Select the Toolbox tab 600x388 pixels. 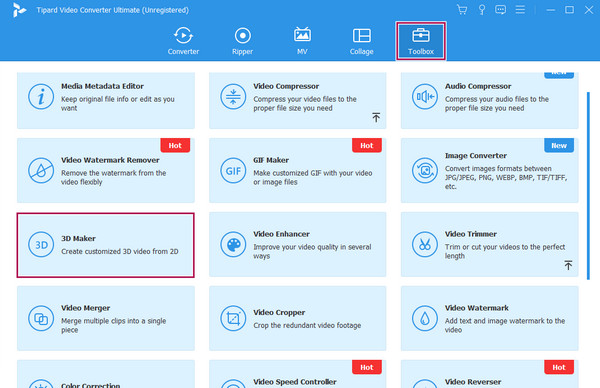421,41
